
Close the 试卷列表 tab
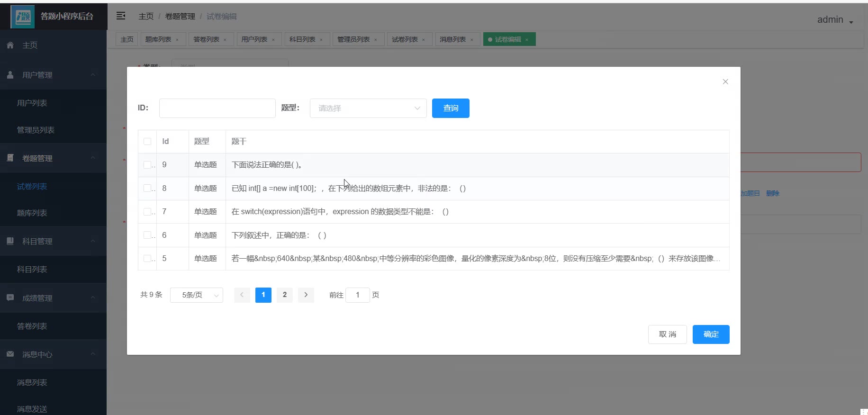pyautogui.click(x=424, y=40)
